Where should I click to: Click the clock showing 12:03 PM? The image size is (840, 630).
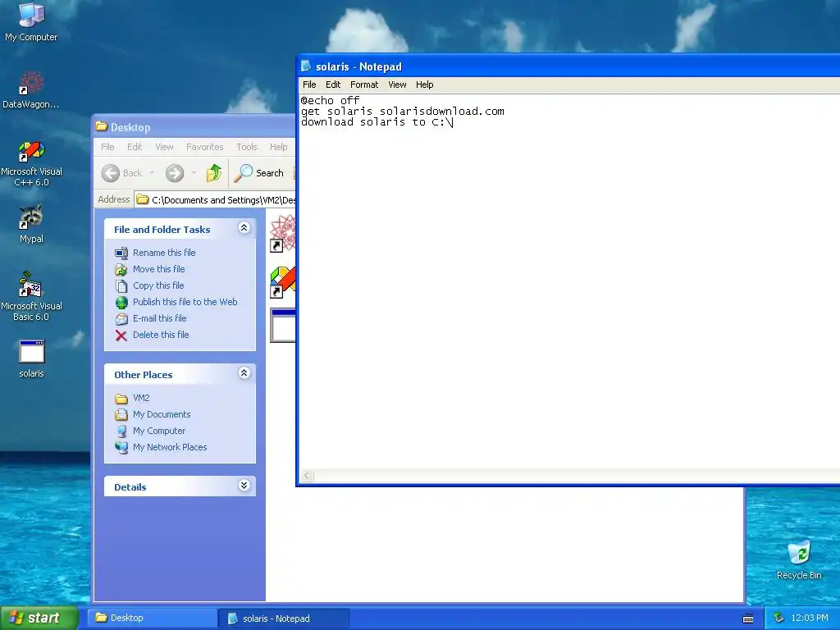(x=810, y=618)
